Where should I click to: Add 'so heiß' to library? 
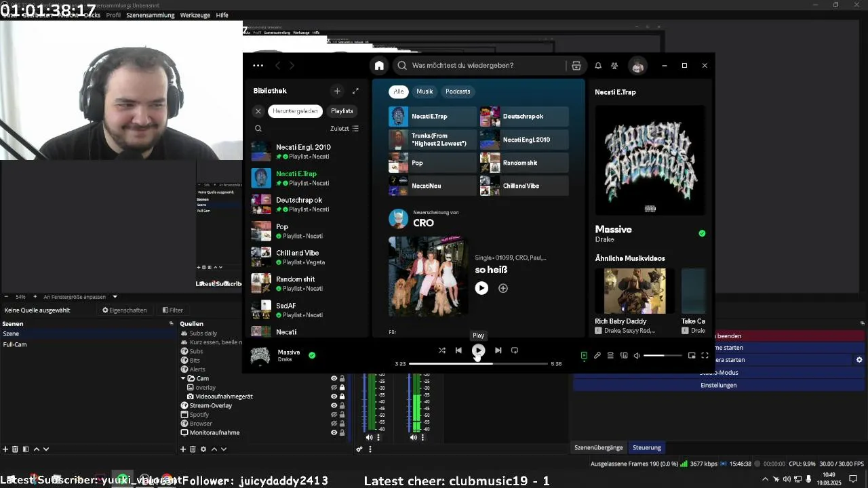pos(503,288)
